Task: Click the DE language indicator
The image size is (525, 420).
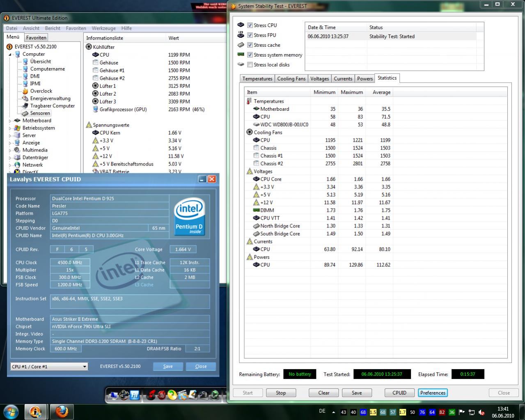Action: point(322,411)
